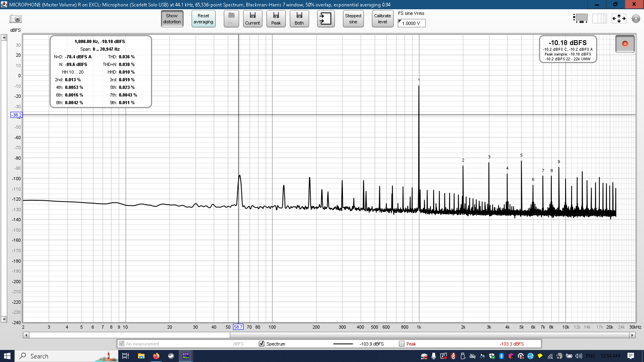The height and width of the screenshot is (362, 644).
Task: Click the OneDrive cloud tray icon
Action: click(x=473, y=356)
